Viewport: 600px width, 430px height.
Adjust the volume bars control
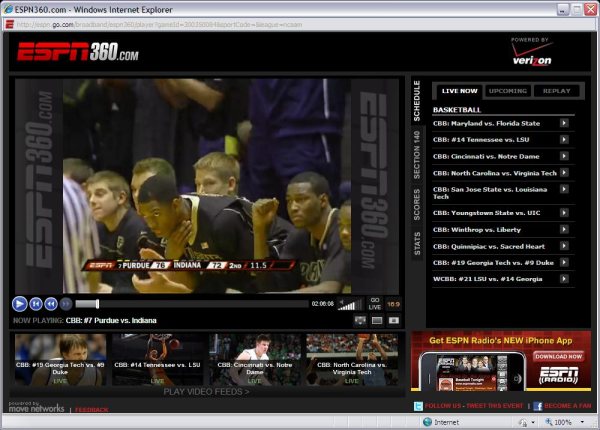(350, 305)
